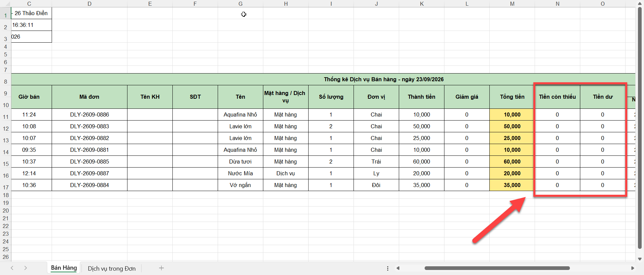Select column D header
644x275 pixels.
point(90,4)
